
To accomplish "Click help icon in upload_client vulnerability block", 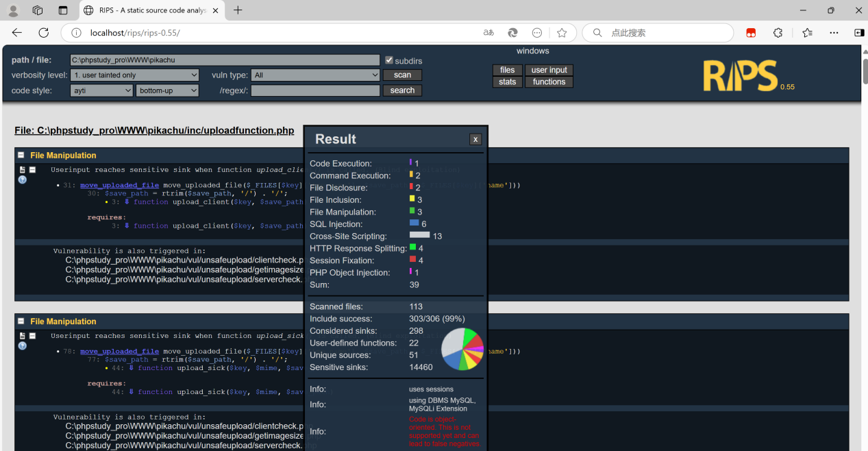I will pos(22,180).
